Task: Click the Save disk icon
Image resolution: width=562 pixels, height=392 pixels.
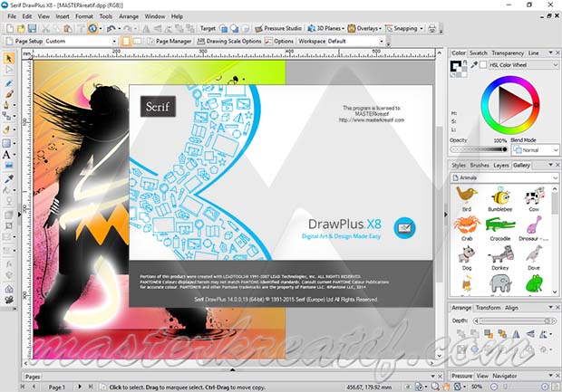Action: (33, 28)
